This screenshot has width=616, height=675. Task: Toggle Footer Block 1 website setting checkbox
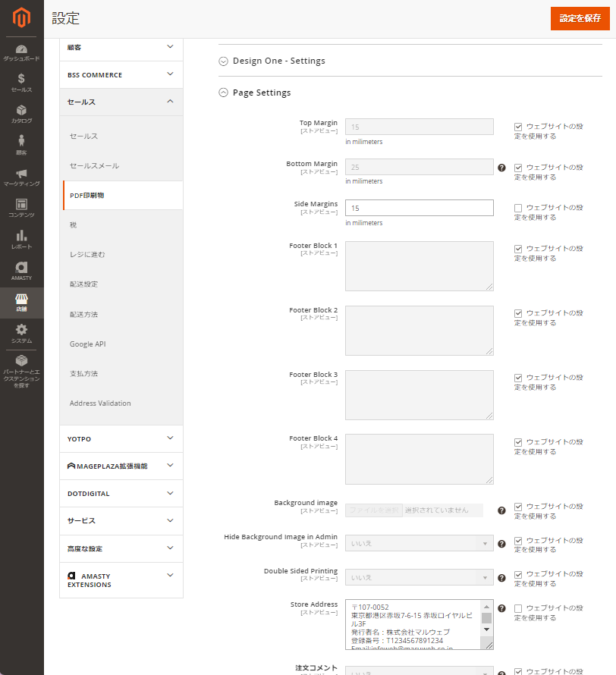pos(518,249)
